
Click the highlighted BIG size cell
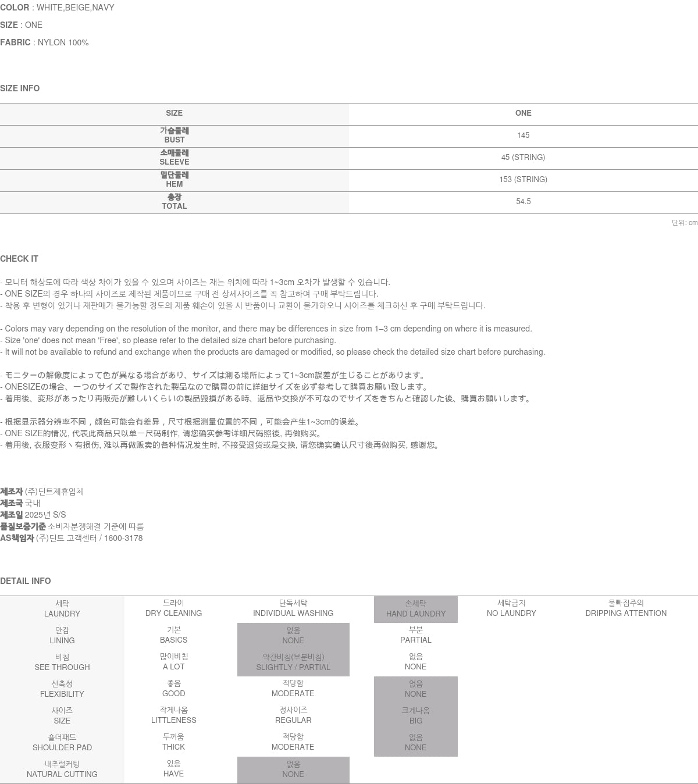tap(415, 716)
